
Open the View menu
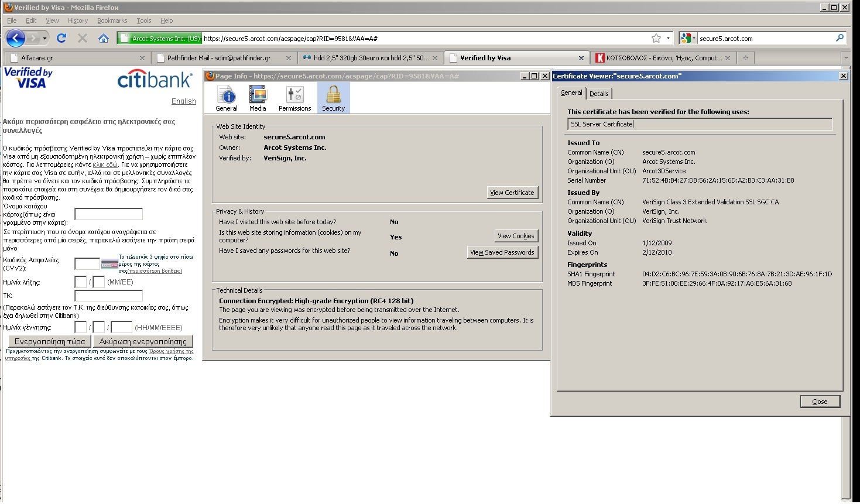[x=52, y=20]
